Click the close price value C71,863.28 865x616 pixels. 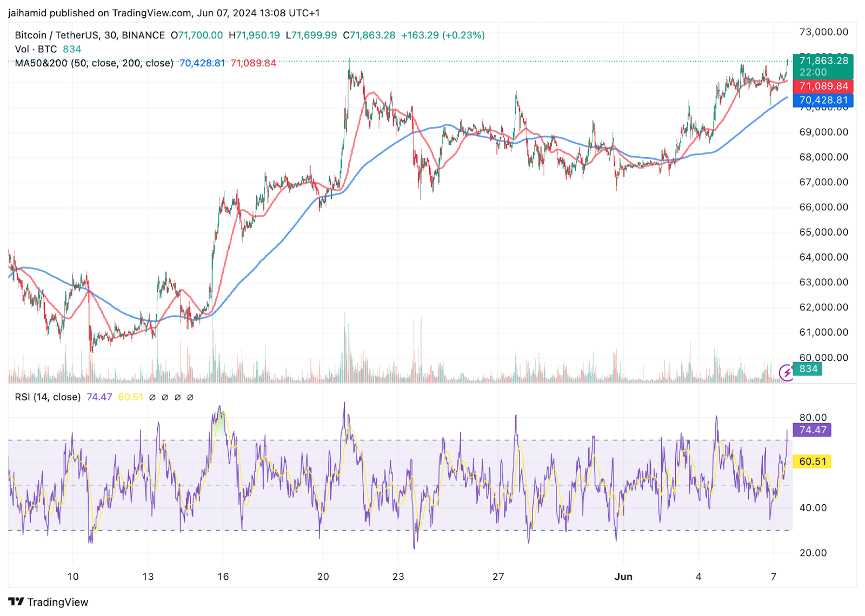click(x=369, y=35)
